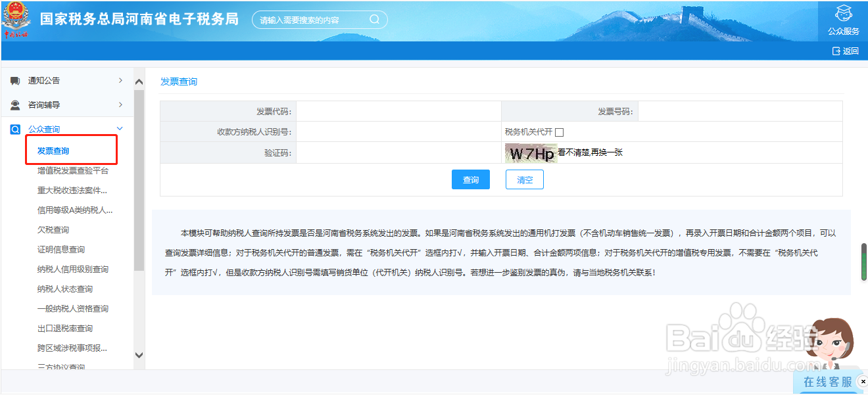The height and width of the screenshot is (395, 868).
Task: Click the search magnifier icon
Action: point(375,20)
